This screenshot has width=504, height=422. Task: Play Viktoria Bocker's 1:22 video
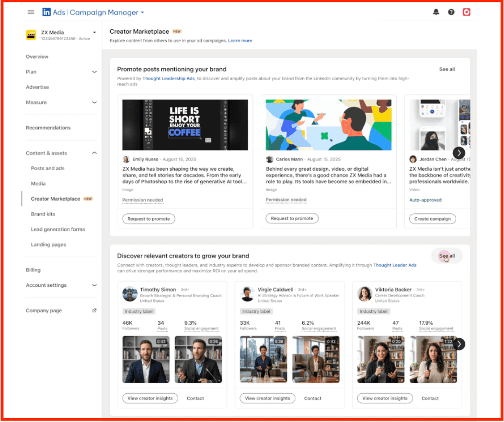tap(433, 360)
